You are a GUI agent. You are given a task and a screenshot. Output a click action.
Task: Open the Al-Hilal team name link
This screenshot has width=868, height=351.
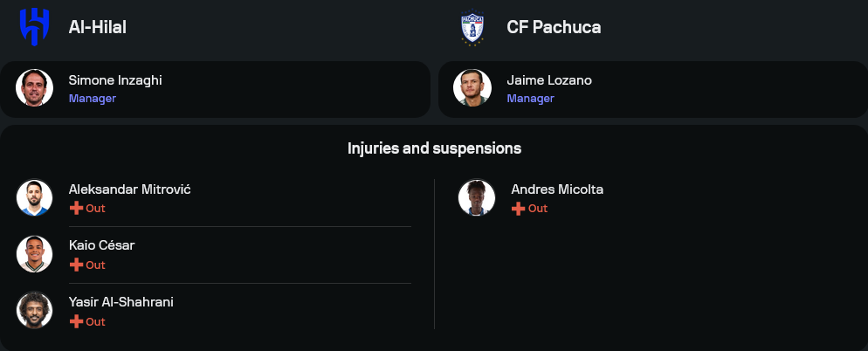(98, 27)
